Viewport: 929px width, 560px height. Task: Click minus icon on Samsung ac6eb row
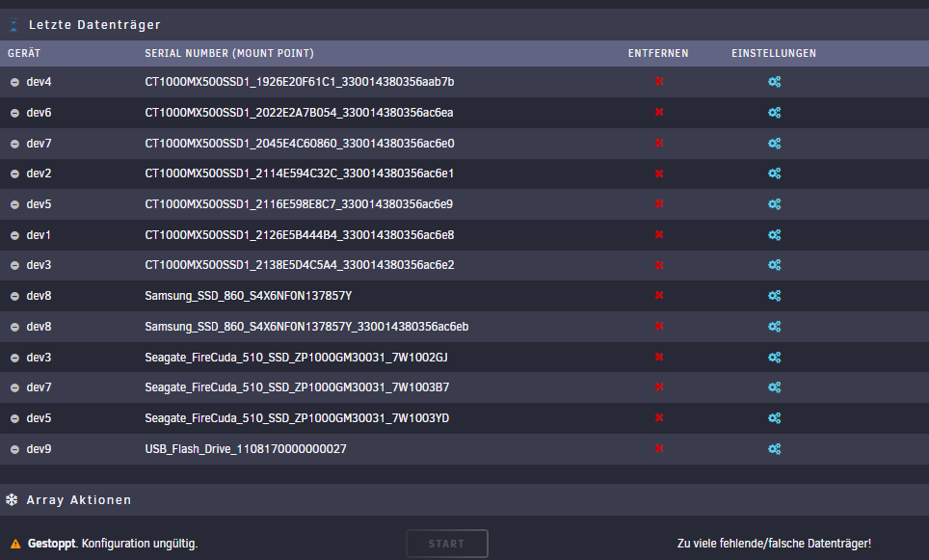tap(14, 327)
